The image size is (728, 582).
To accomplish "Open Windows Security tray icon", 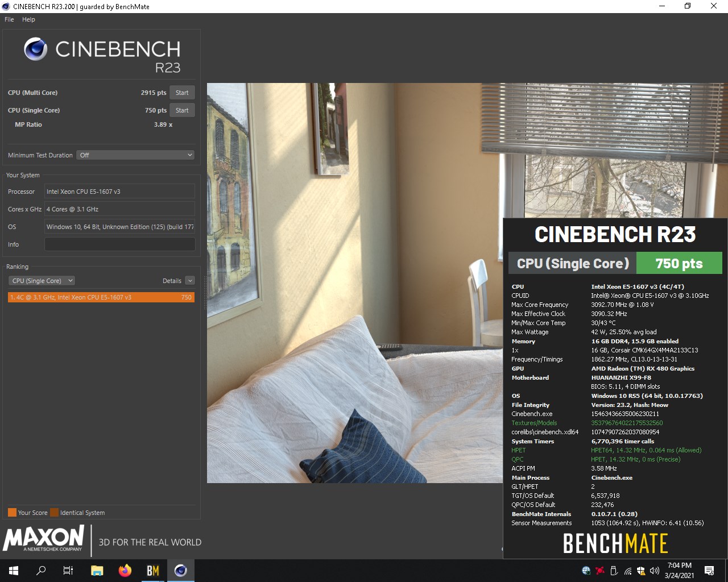I will pos(641,571).
